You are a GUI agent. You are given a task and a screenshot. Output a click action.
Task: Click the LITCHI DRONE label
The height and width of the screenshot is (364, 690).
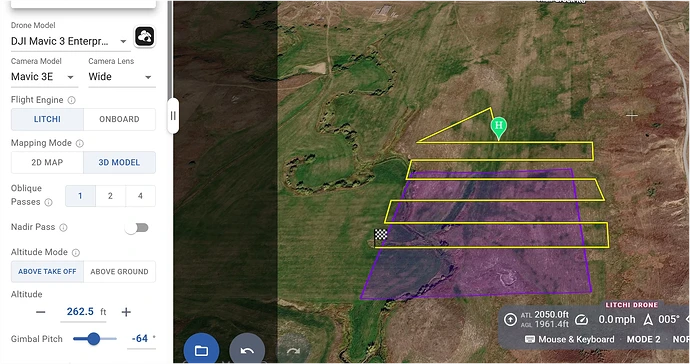[631, 305]
